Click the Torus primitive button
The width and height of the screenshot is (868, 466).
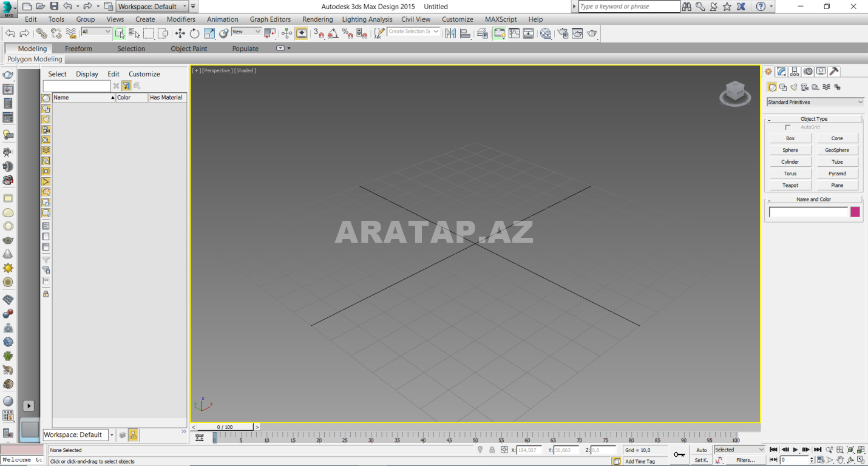click(790, 174)
